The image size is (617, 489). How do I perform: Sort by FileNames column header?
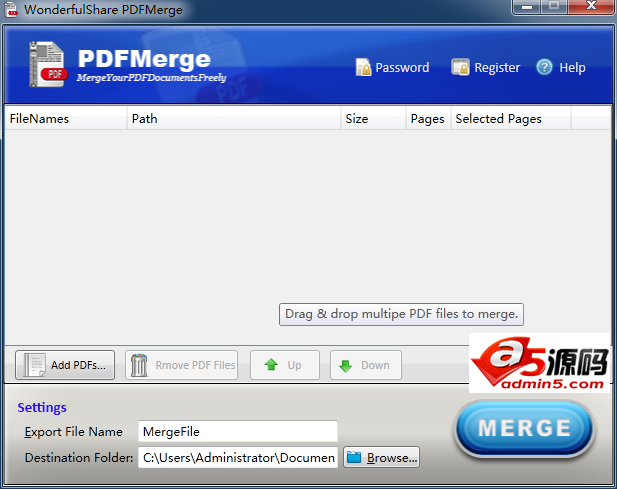[x=66, y=118]
